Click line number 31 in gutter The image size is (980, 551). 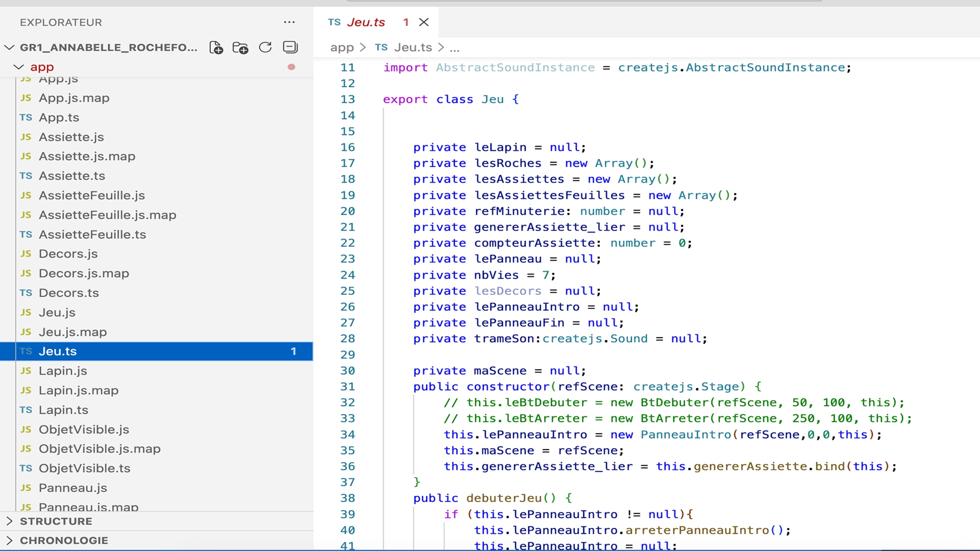pos(348,387)
